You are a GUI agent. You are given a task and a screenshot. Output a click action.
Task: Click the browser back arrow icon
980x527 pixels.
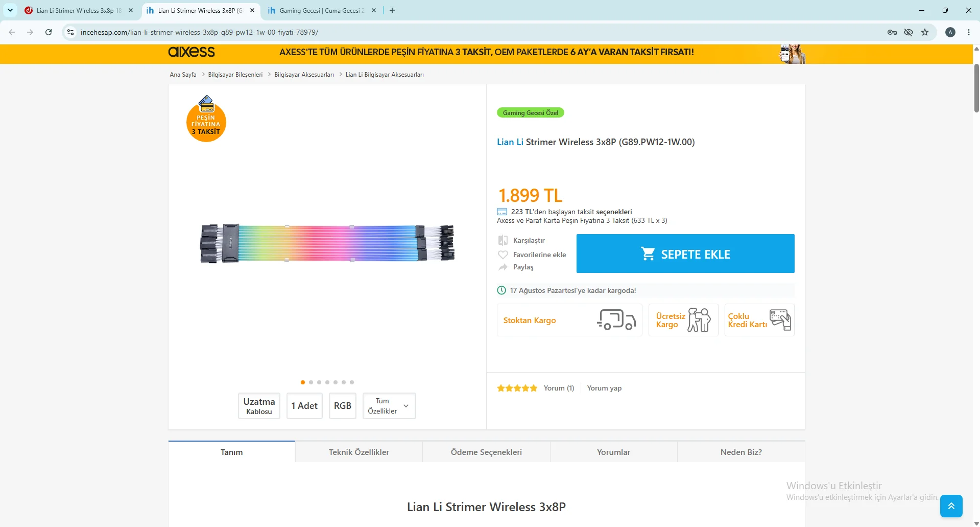pos(12,32)
